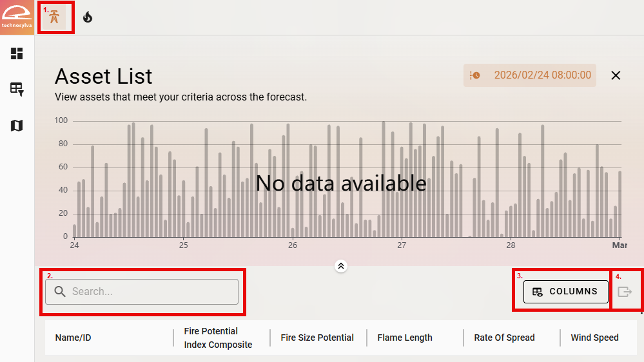
Task: Sort by Fire Size Potential column
Action: [x=317, y=338]
